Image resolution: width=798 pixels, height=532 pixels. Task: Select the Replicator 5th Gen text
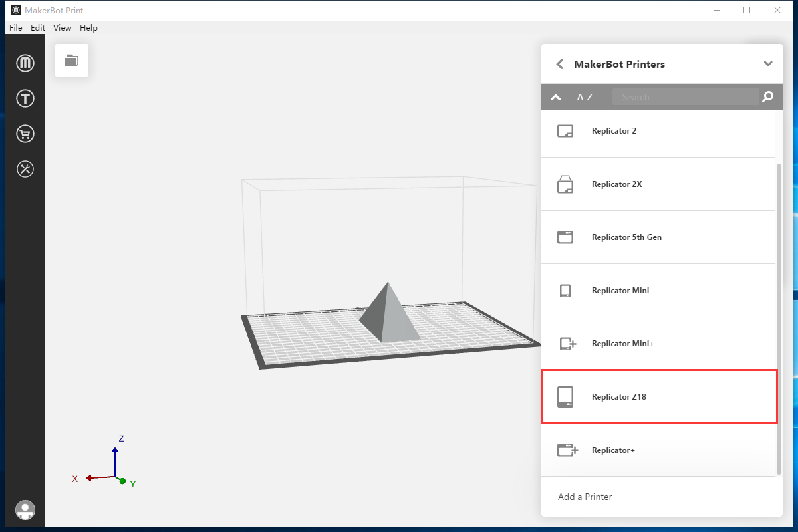(626, 237)
